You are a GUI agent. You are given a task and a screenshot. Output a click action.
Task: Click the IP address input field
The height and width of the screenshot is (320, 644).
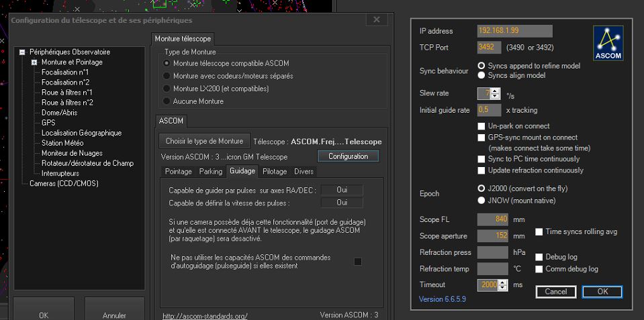pos(514,31)
